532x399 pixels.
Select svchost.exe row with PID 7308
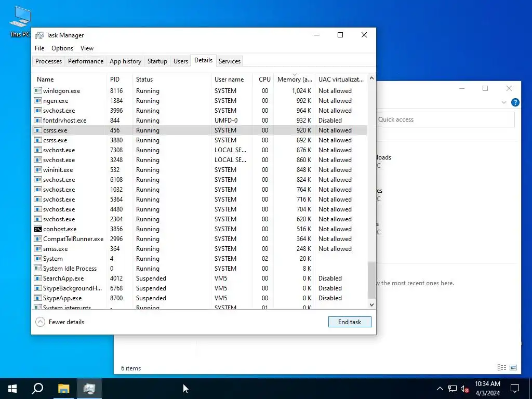point(200,150)
